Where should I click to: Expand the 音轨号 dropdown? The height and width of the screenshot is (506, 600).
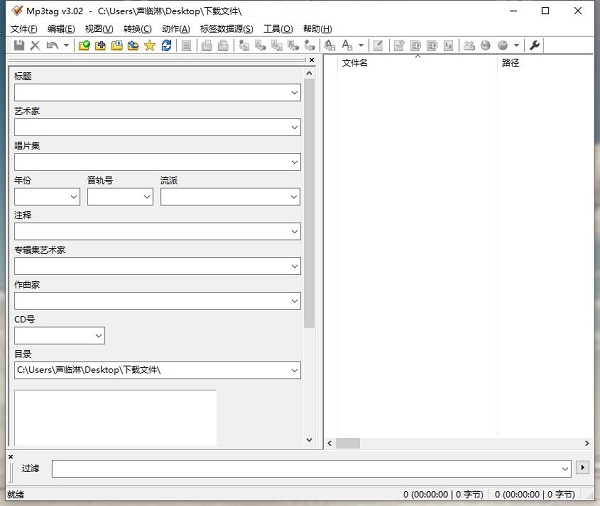click(147, 197)
